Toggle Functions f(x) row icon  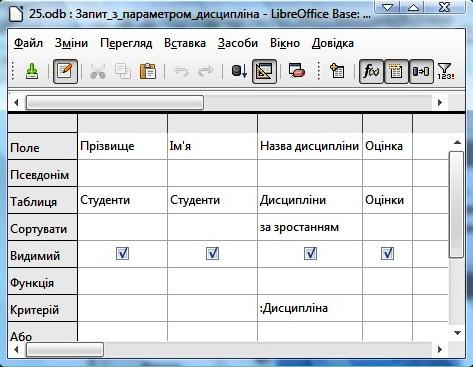pos(371,71)
